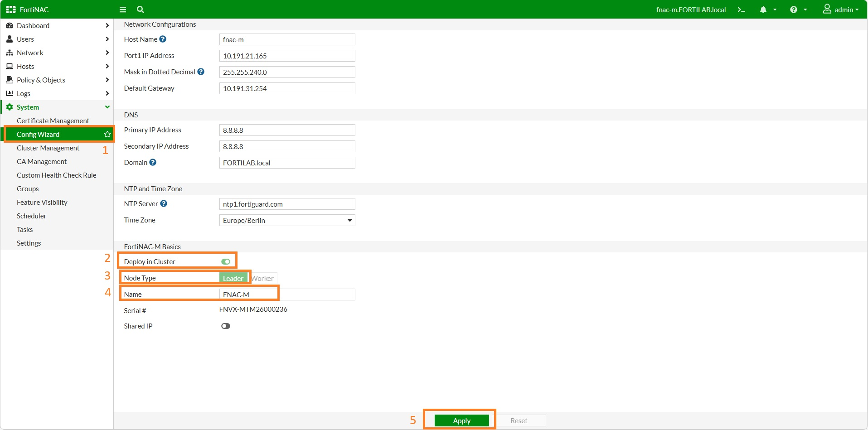Collapse the System menu chevron
Screen dimensions: 868x430
click(107, 107)
